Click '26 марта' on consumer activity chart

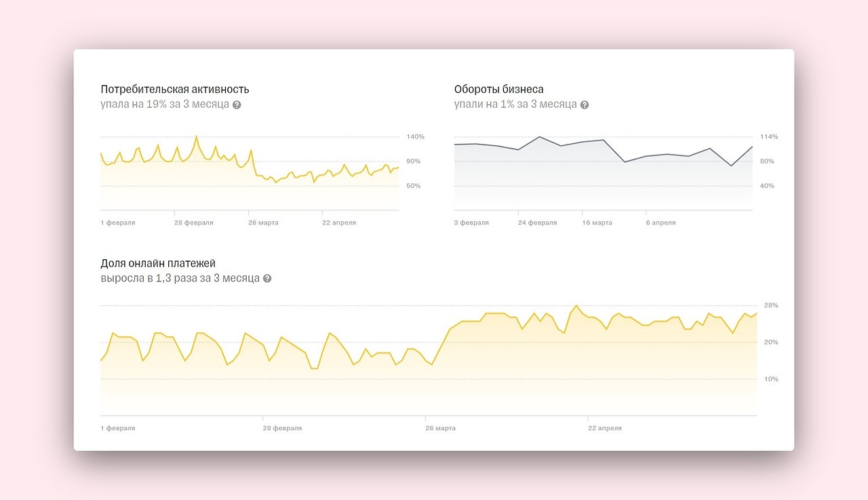point(263,223)
